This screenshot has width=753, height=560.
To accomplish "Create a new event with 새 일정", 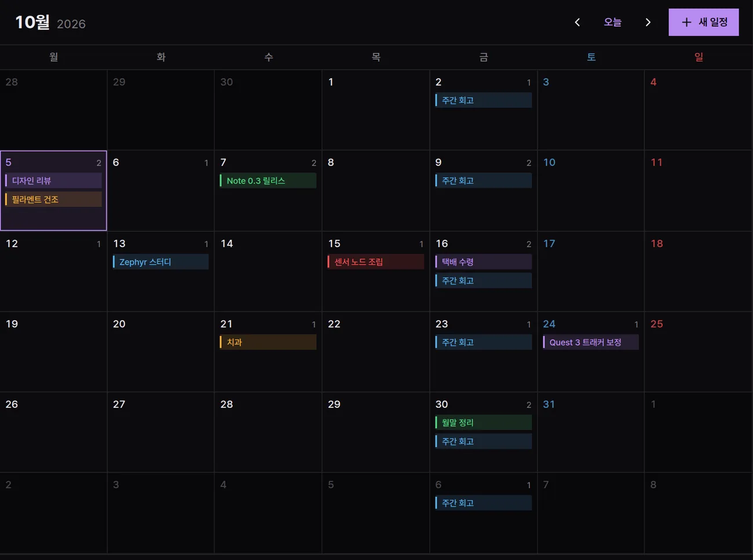I will (703, 22).
